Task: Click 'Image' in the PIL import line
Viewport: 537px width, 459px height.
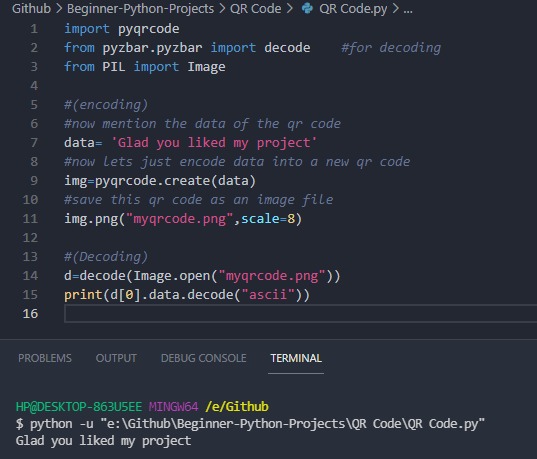Action: (x=206, y=67)
